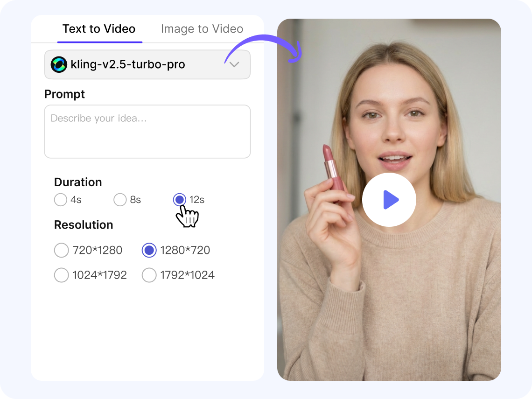532x399 pixels.
Task: Choose the 1280*720 resolution
Action: coord(149,250)
